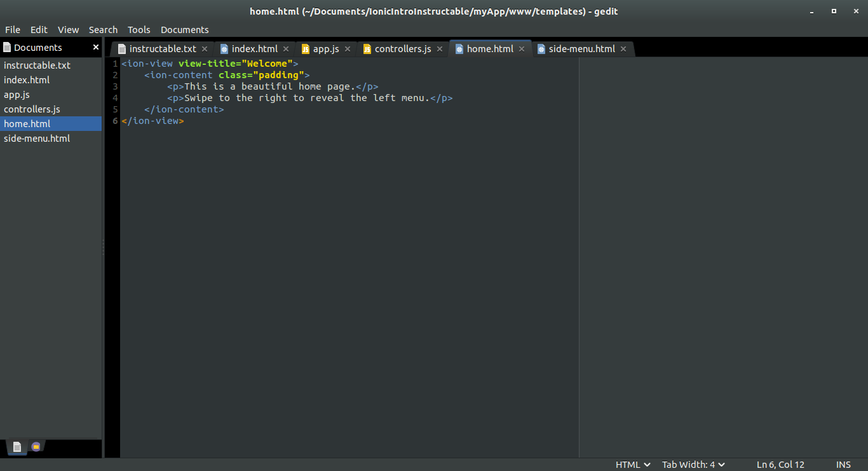The image size is (868, 471).
Task: Select the Documents panel icon at bottom left
Action: point(16,446)
